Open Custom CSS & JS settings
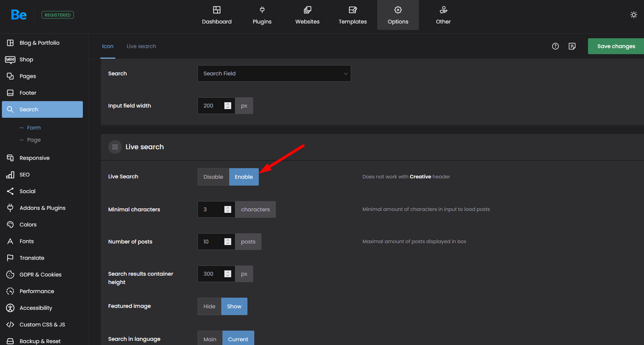This screenshot has width=644, height=345. 42,325
